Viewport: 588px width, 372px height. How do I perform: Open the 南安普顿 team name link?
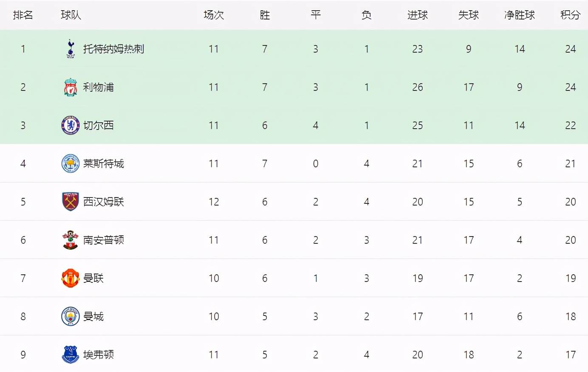tap(103, 240)
